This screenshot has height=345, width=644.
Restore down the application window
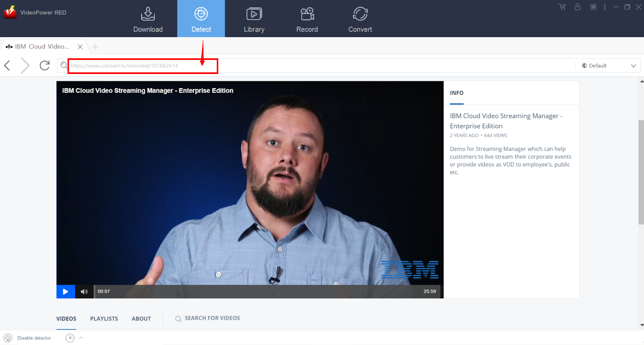coord(627,7)
